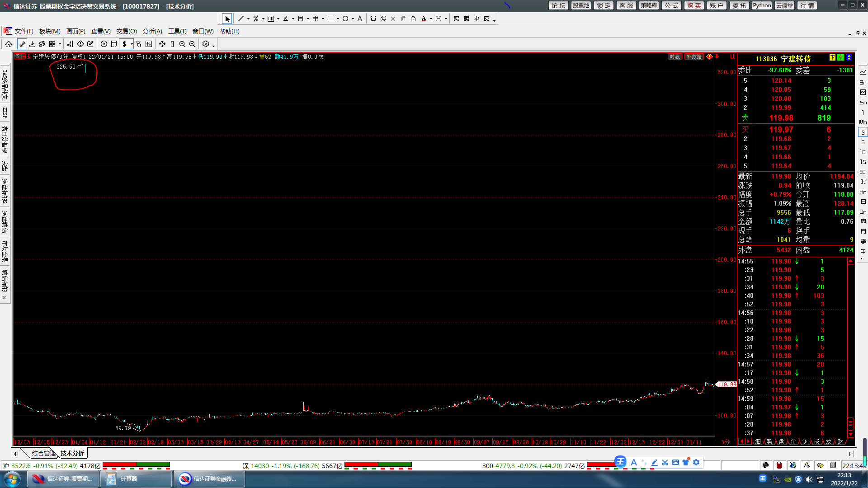Toggle the 15-minute period button
The width and height of the screenshot is (868, 488).
pyautogui.click(x=863, y=162)
